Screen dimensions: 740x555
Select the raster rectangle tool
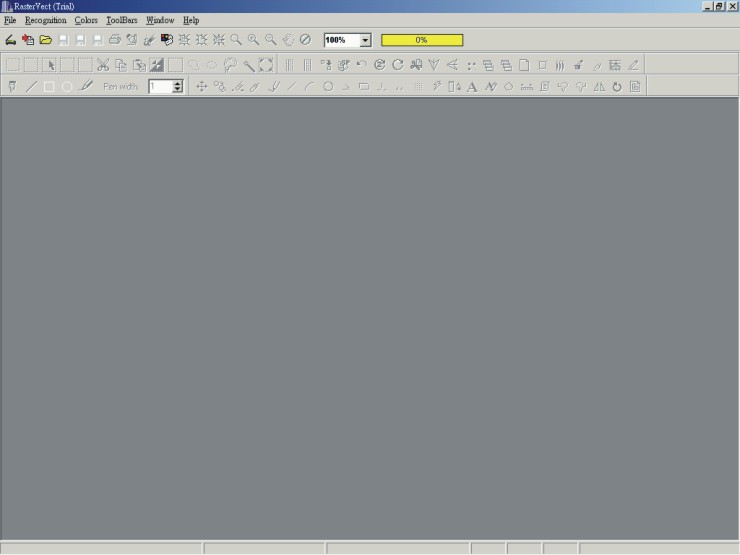[49, 87]
